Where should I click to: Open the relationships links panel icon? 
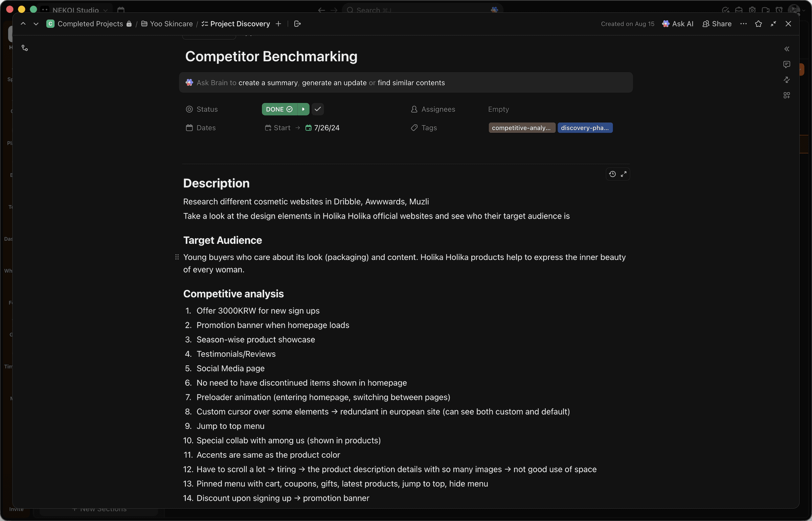(x=787, y=80)
